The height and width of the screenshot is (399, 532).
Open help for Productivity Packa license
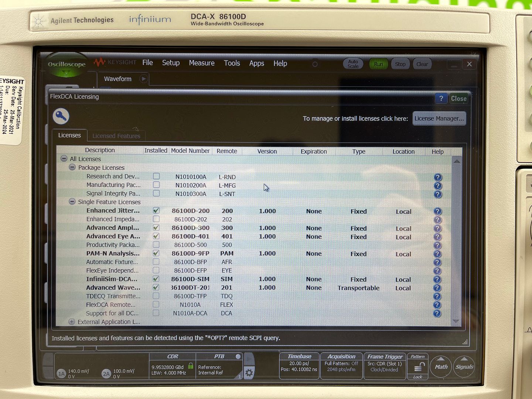(438, 245)
